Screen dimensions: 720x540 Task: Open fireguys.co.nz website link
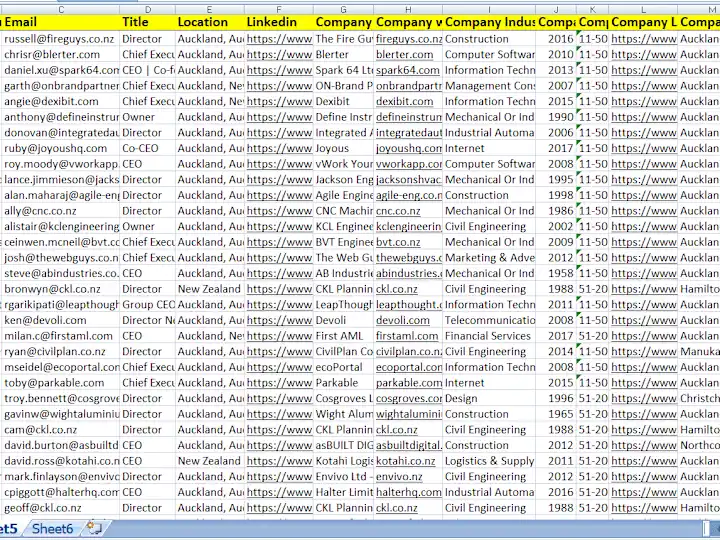tap(409, 39)
